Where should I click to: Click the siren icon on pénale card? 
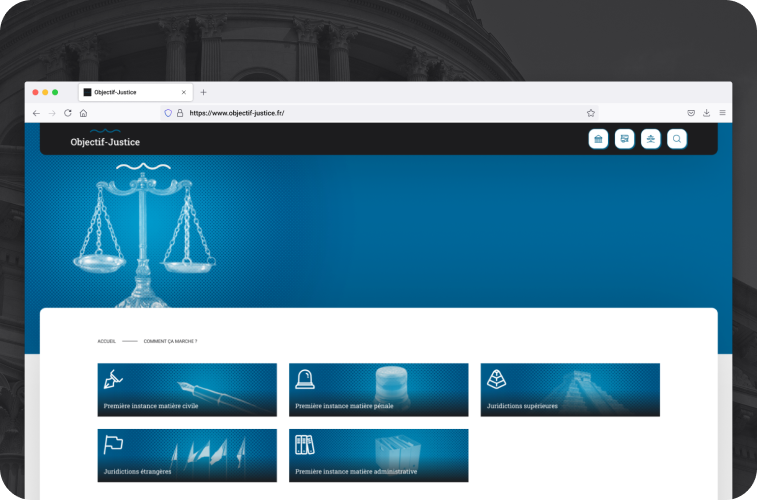tap(305, 379)
